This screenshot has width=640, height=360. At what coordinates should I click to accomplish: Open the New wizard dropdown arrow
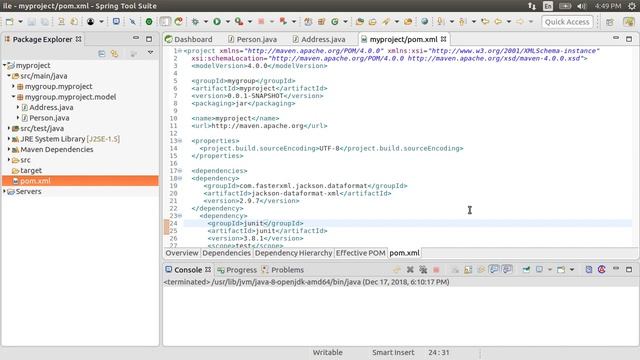tap(20, 22)
